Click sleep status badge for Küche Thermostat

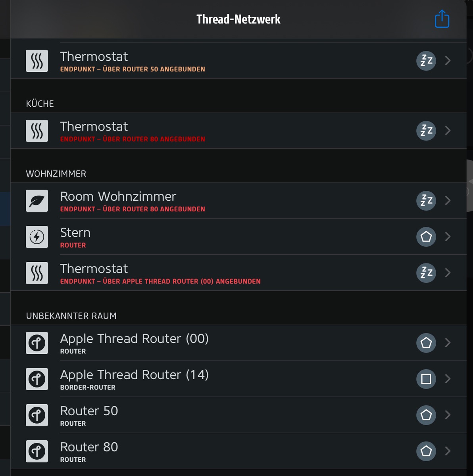click(x=426, y=131)
